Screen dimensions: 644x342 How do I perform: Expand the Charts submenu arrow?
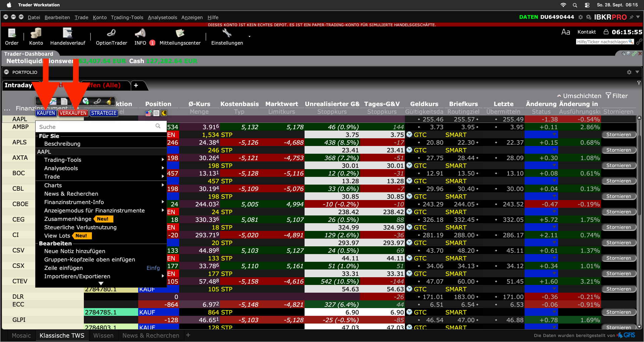click(x=163, y=185)
